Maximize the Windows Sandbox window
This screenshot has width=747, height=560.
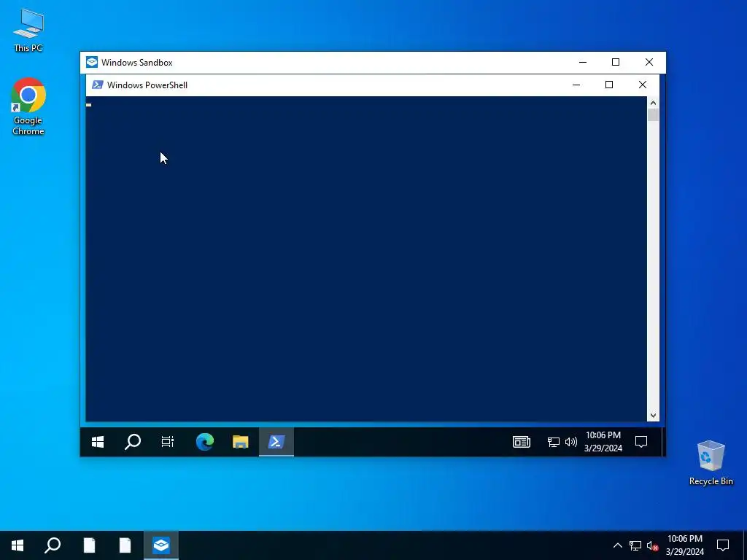coord(616,63)
